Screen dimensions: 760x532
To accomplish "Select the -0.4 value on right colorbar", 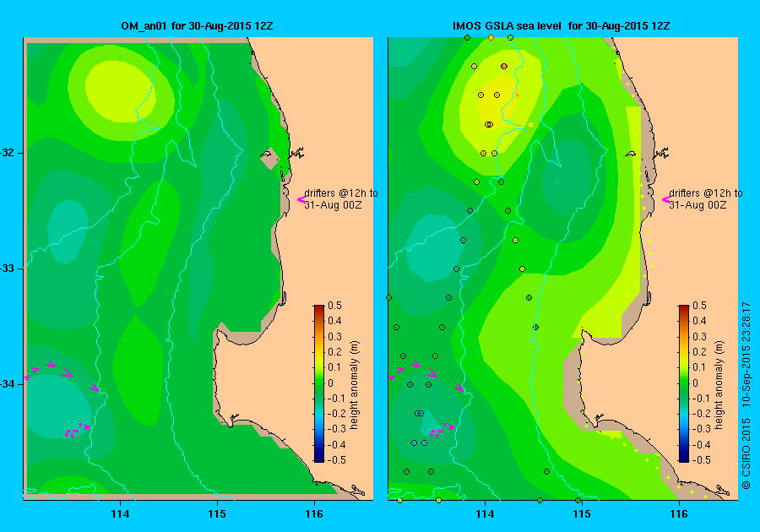I will [702, 445].
